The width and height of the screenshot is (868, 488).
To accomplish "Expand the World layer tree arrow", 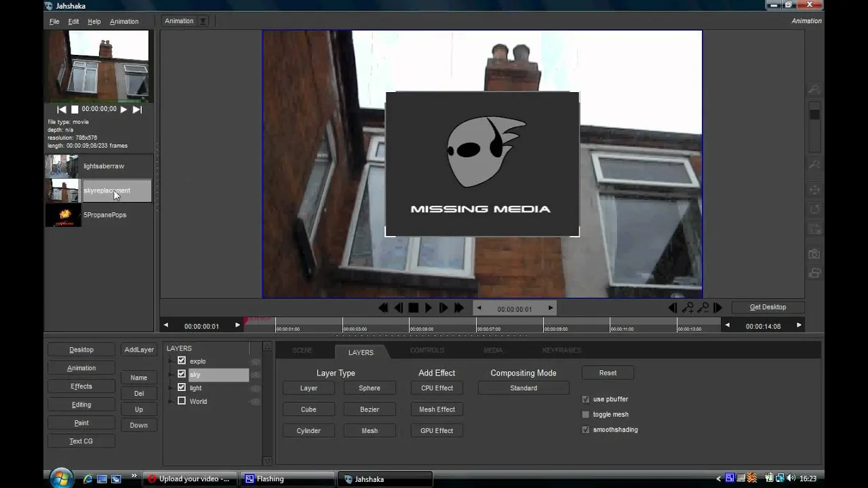I will click(x=170, y=402).
